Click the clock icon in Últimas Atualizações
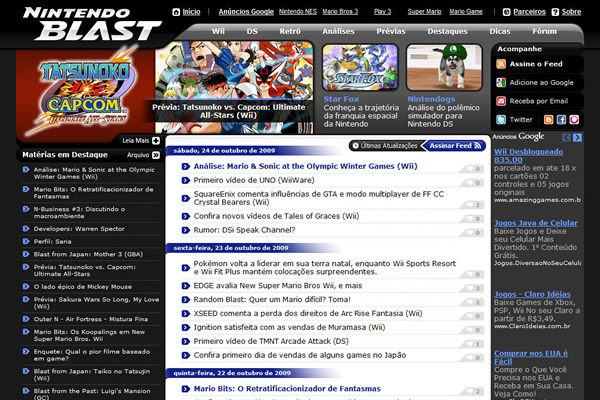The height and width of the screenshot is (400, 600). point(355,145)
